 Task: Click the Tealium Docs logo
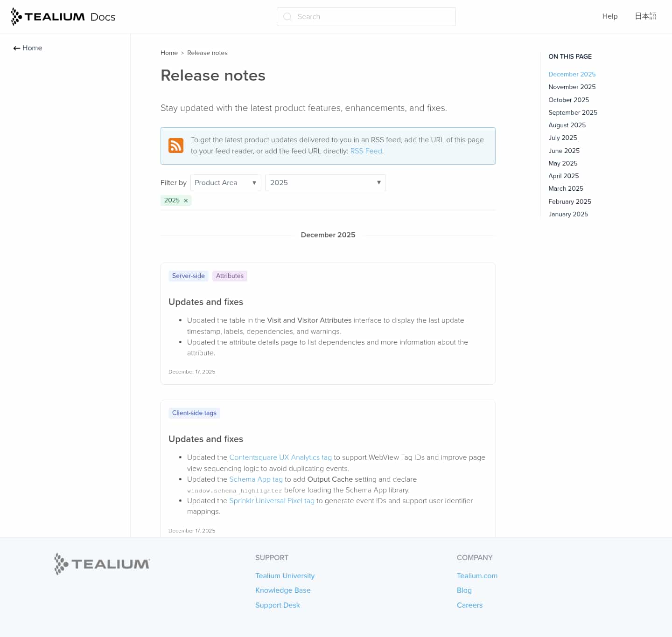63,16
